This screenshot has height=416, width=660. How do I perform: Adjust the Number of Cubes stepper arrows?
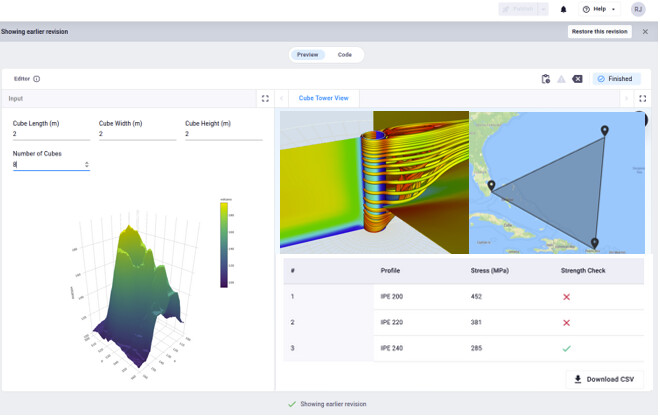click(86, 164)
